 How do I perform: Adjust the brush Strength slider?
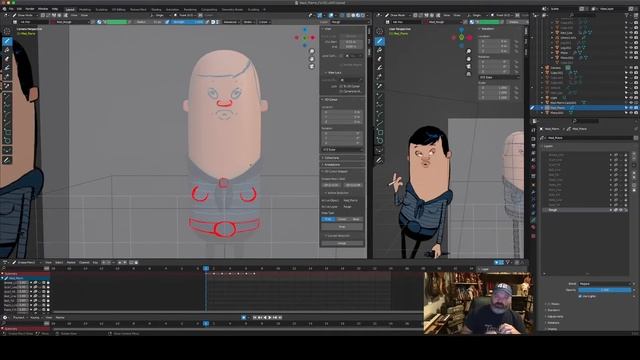187,22
